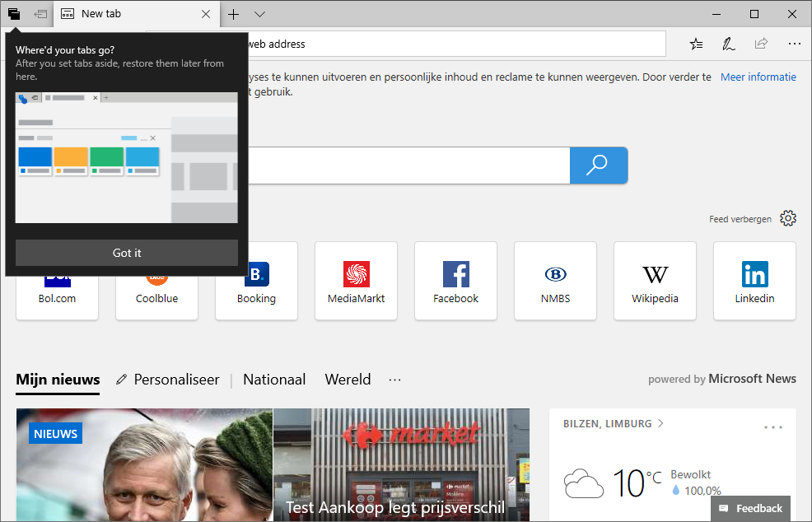Open the Wikipedia top site tile

(x=655, y=281)
